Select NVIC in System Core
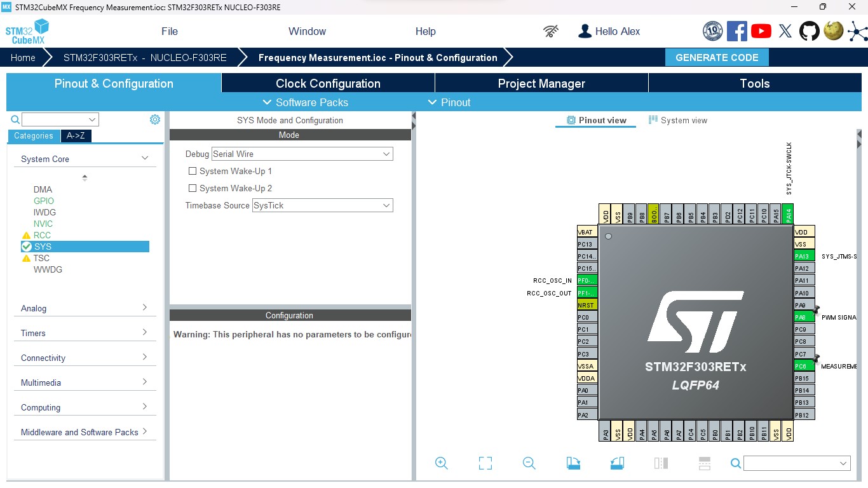The height and width of the screenshot is (488, 868). [x=43, y=224]
